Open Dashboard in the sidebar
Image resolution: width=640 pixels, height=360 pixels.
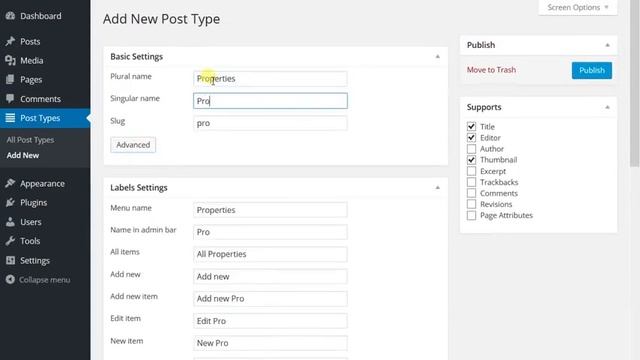pos(41,16)
